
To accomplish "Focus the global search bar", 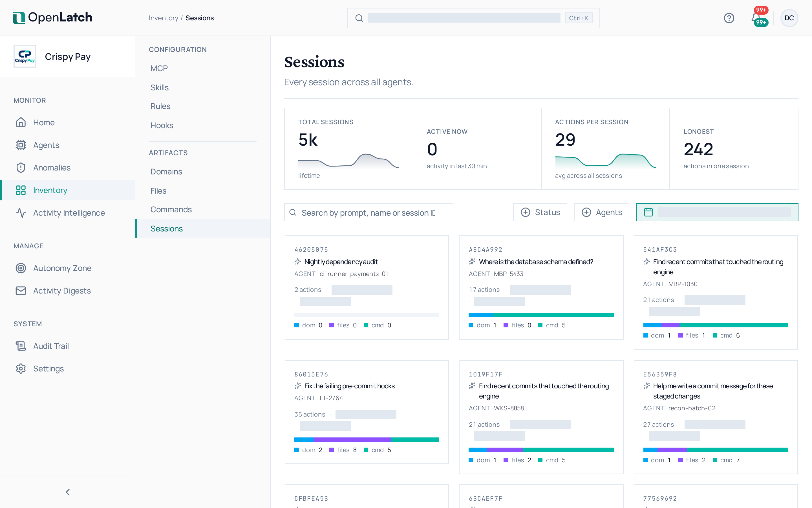I will (473, 18).
